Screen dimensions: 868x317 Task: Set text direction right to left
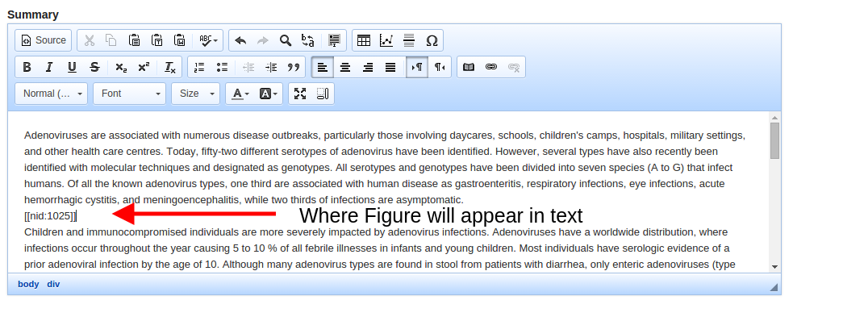click(440, 68)
